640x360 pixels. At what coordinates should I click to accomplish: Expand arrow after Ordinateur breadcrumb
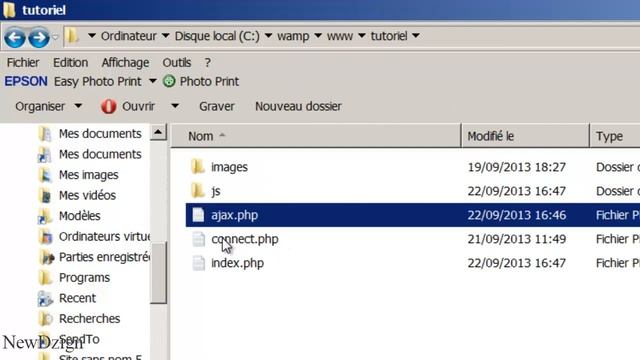tap(165, 36)
